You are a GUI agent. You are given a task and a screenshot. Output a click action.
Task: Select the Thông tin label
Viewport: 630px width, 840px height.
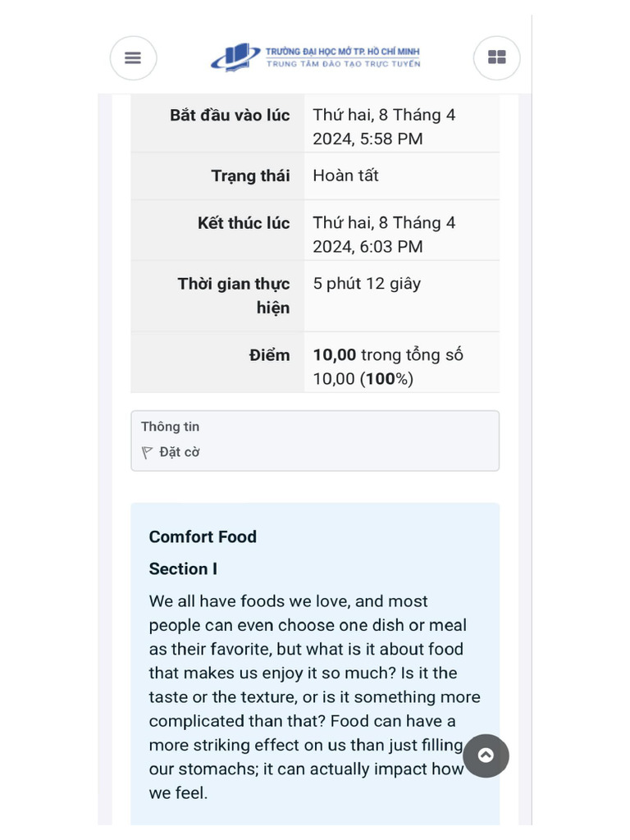coord(170,427)
